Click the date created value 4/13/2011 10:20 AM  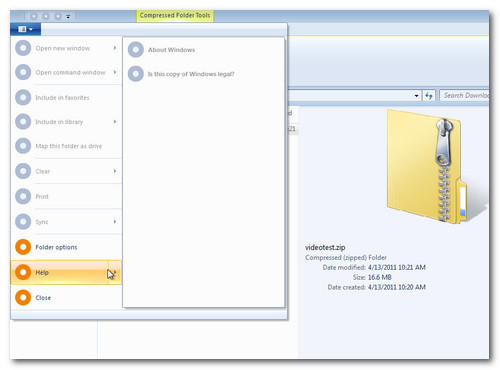click(x=397, y=287)
